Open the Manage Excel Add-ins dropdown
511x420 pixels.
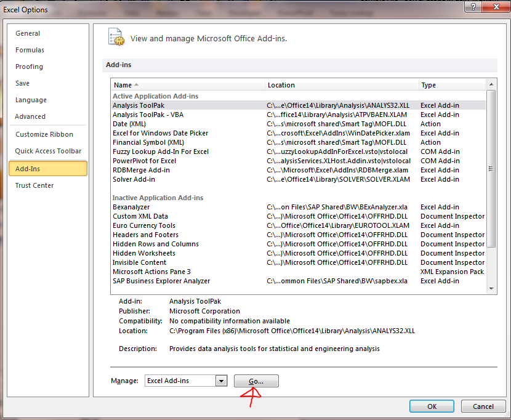click(x=222, y=381)
